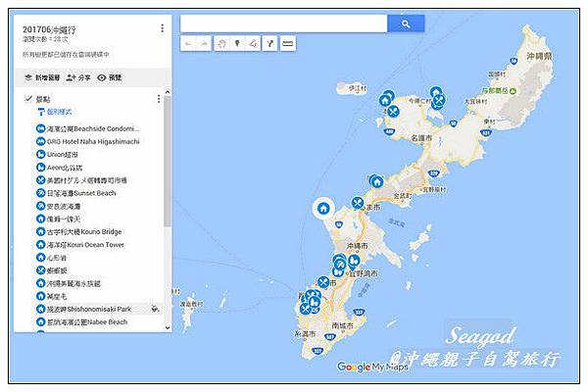The image size is (588, 392).
Task: Select the Union超市 list entry
Action: [x=57, y=154]
